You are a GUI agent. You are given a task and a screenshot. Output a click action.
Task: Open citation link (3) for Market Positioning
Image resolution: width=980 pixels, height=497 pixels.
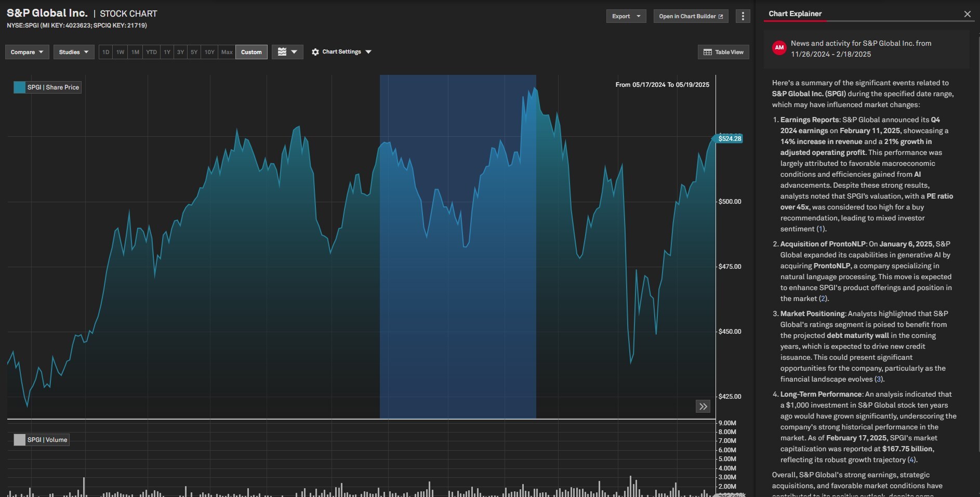coord(879,379)
